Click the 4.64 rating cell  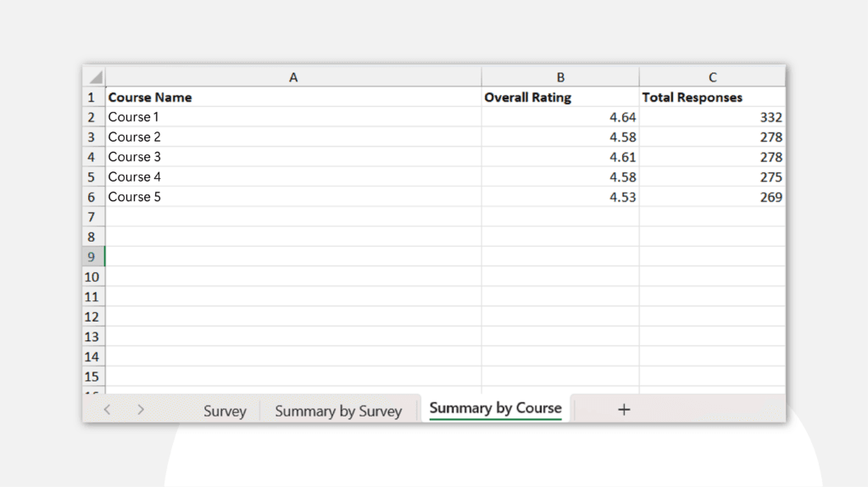[x=560, y=117]
